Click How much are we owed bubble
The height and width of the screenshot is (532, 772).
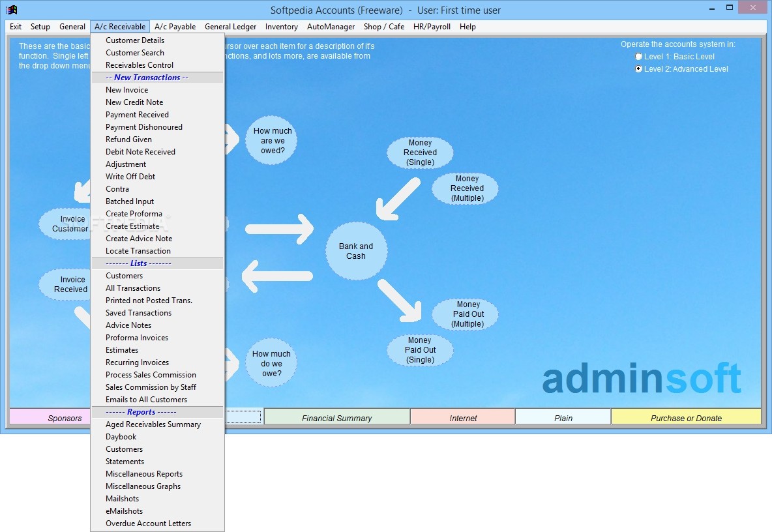[271, 141]
